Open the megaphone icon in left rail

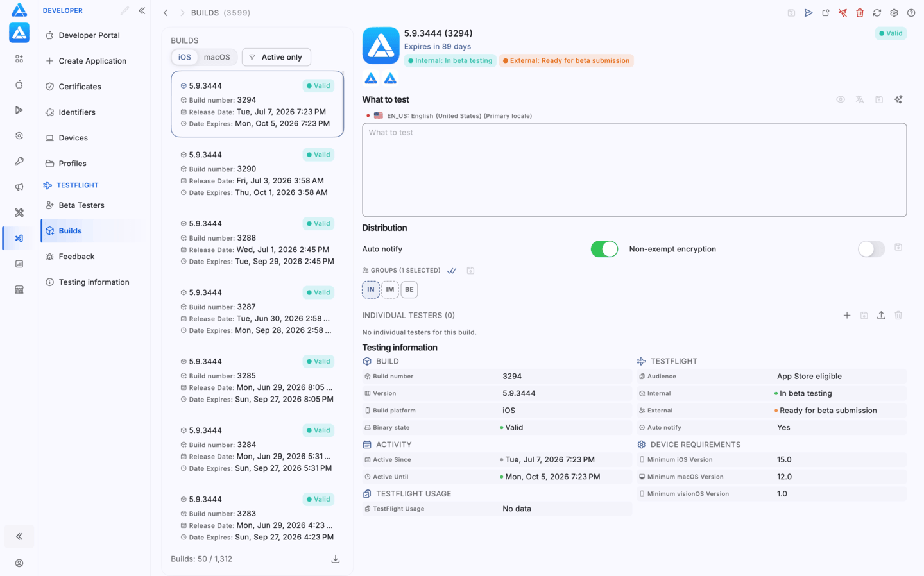[x=19, y=187]
